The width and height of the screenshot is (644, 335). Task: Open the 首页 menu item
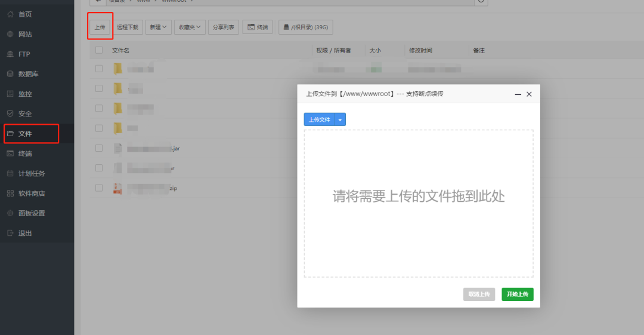pyautogui.click(x=37, y=14)
